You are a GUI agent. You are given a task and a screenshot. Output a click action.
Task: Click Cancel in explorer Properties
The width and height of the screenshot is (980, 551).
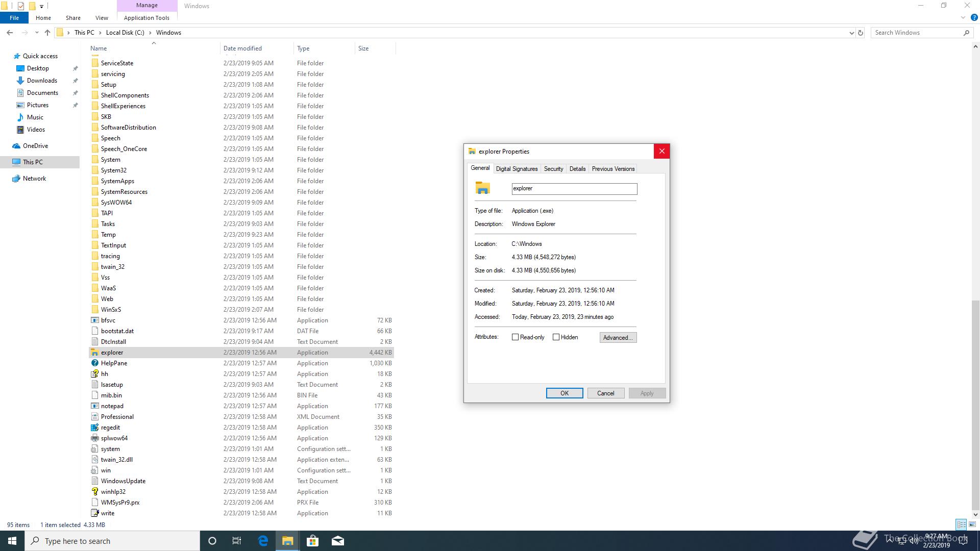(606, 393)
